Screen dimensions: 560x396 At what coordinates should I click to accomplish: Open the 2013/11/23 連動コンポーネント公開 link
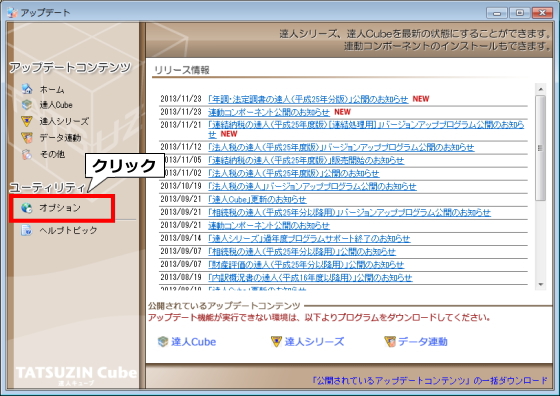(x=269, y=112)
